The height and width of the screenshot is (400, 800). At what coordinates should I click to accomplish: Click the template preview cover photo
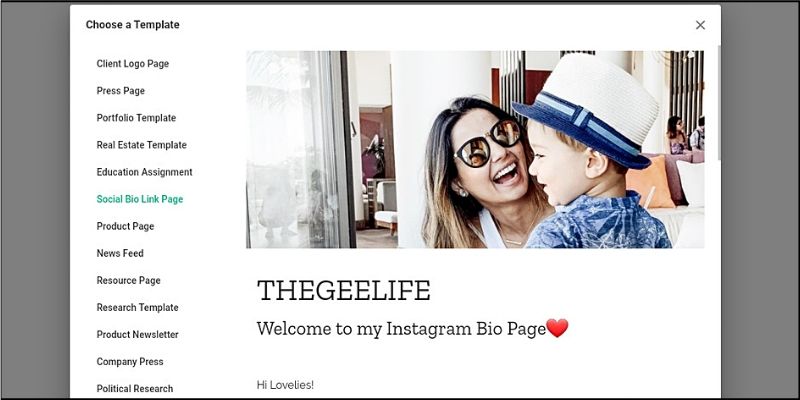pos(475,149)
